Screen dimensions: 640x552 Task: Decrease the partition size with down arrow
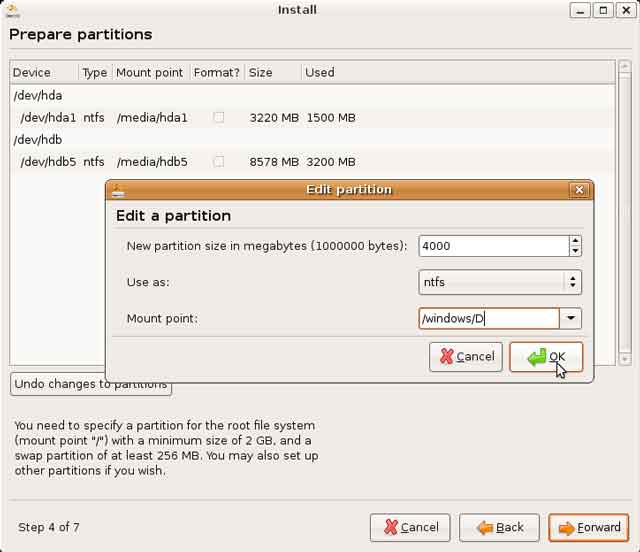tap(574, 251)
